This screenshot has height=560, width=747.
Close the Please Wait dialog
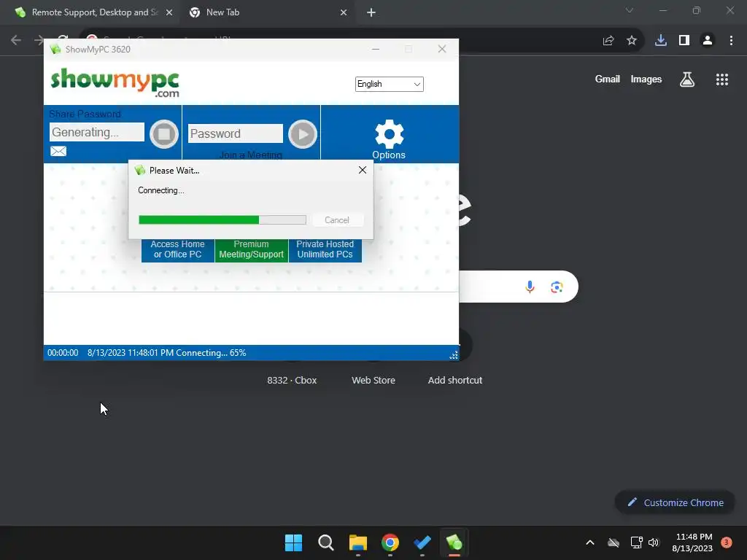[x=363, y=170]
